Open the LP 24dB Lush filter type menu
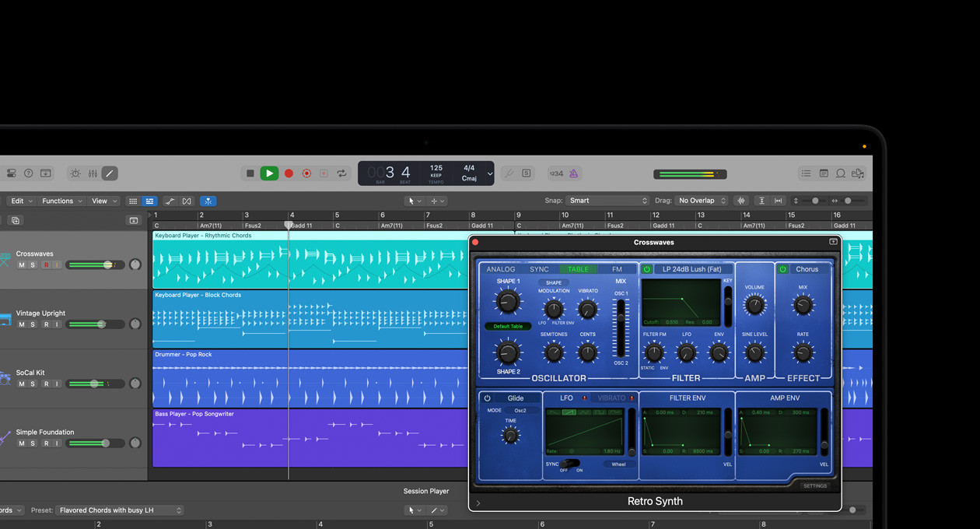The height and width of the screenshot is (529, 980). click(691, 269)
